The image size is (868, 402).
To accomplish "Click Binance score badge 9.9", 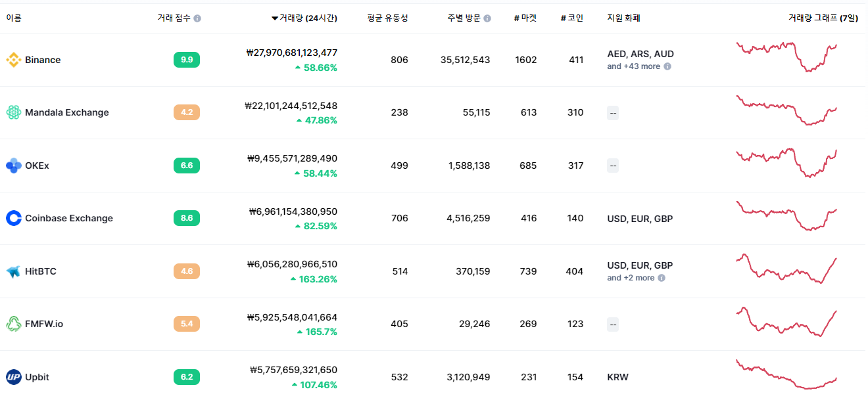I will [x=187, y=60].
